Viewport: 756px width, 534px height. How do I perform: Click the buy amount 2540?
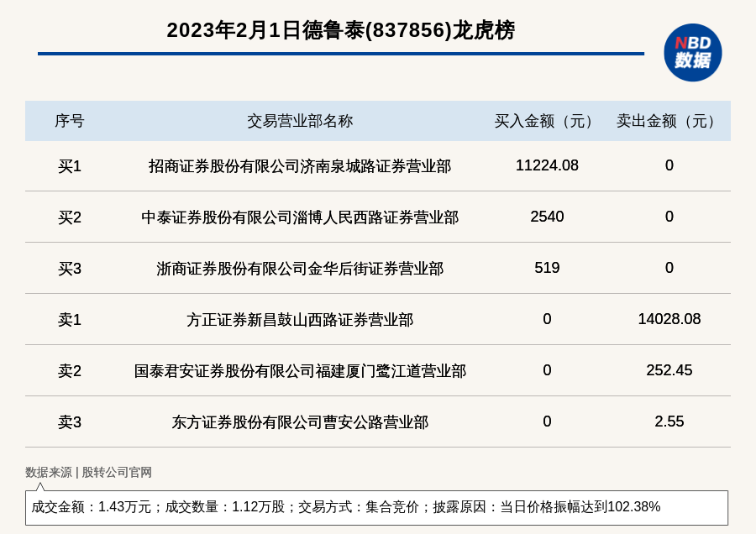coord(547,217)
